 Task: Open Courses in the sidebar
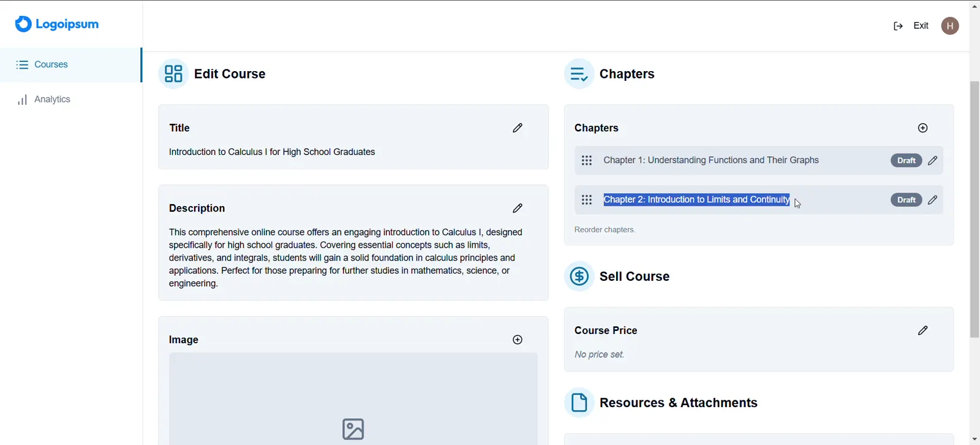pyautogui.click(x=71, y=64)
